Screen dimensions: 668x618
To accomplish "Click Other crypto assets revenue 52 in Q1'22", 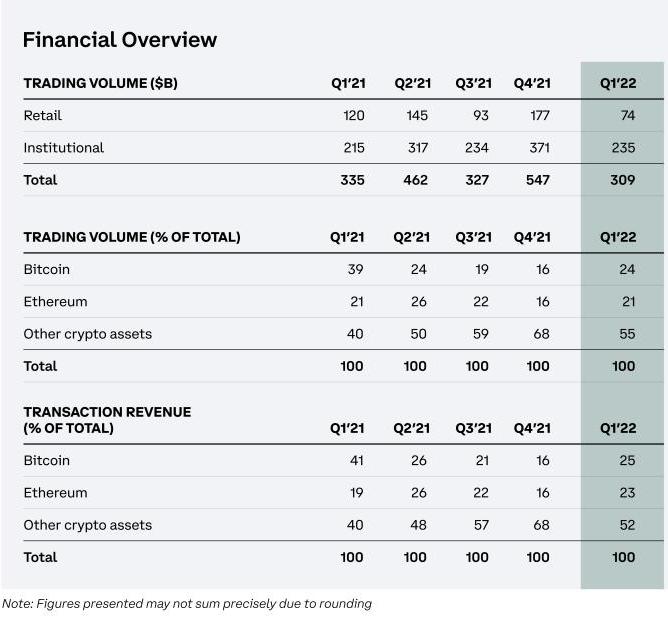I will pos(627,525).
